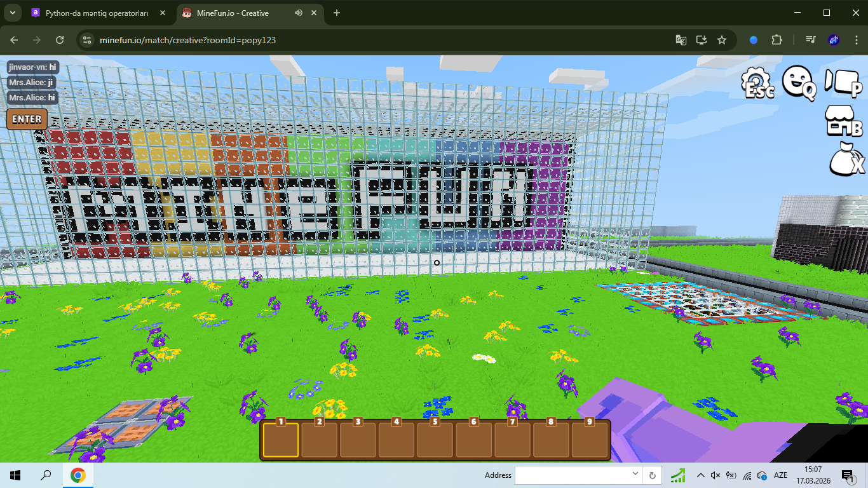The image size is (868, 488).
Task: Open the inventory bag (X) icon
Action: (x=846, y=159)
